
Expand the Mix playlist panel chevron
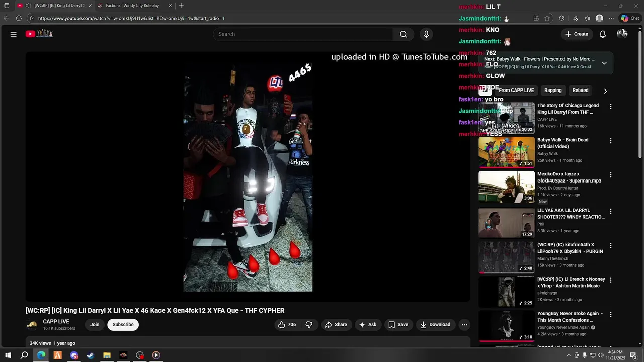click(x=604, y=63)
